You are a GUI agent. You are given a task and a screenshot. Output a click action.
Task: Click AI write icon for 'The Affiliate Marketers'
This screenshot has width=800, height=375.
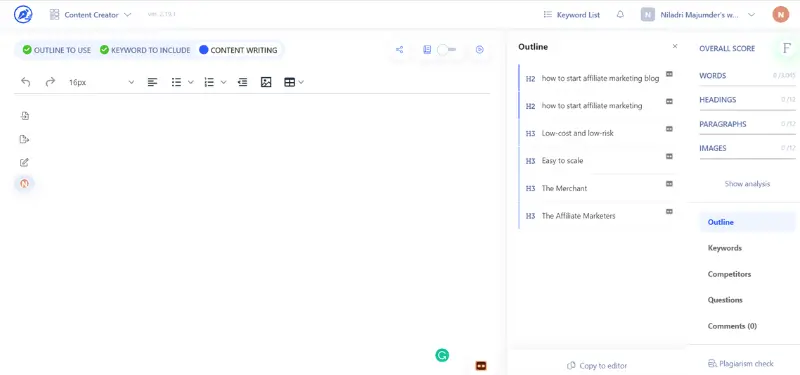tap(669, 211)
